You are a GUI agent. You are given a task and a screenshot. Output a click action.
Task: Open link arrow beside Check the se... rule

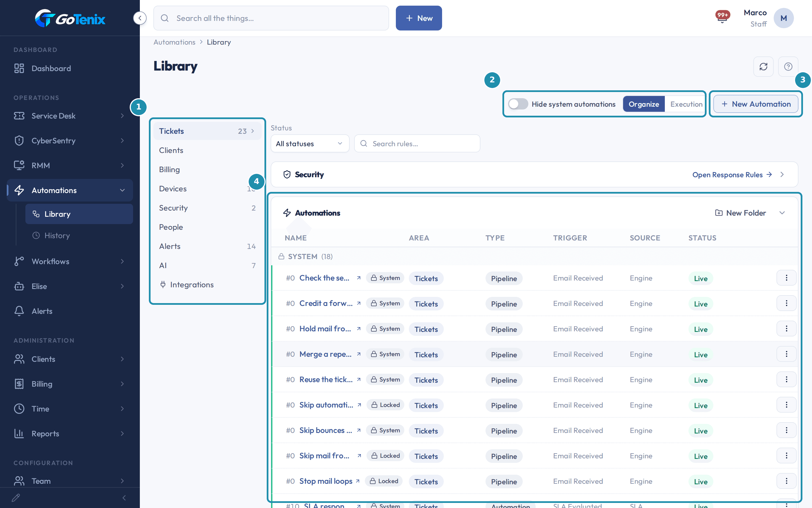pos(359,278)
